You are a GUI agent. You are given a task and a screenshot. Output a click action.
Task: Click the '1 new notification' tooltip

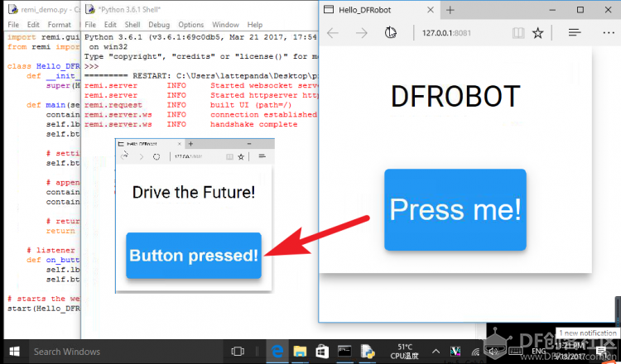pyautogui.click(x=588, y=333)
